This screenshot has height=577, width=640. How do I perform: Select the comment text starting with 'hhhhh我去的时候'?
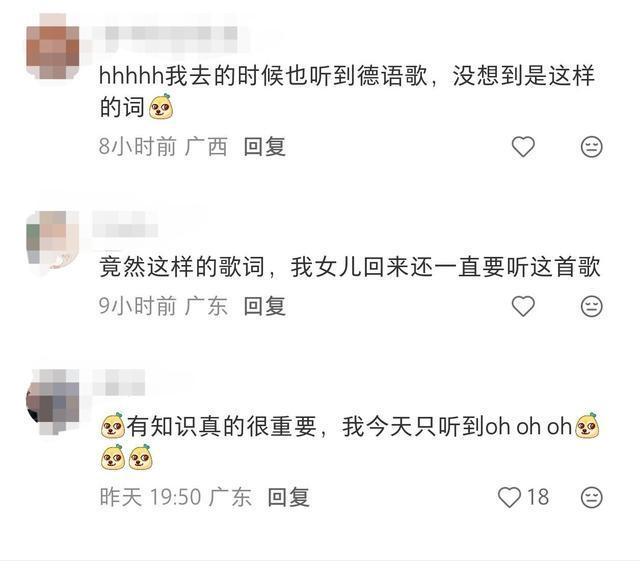347,91
